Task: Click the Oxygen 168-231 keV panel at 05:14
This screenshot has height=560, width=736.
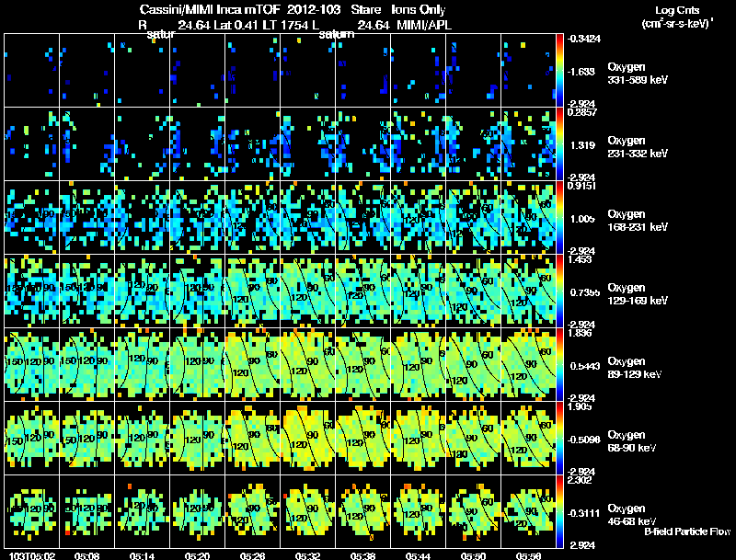Action: tap(143, 217)
